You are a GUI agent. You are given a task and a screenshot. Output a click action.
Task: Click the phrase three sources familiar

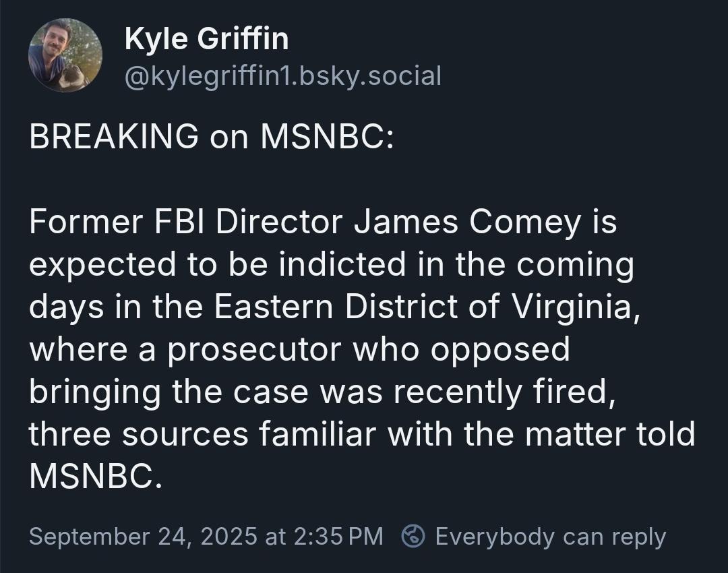click(x=202, y=433)
